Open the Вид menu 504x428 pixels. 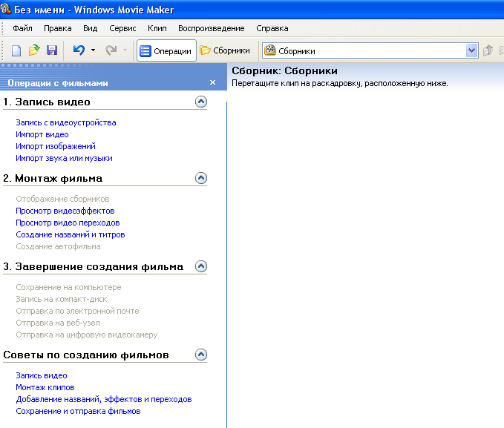tap(91, 28)
